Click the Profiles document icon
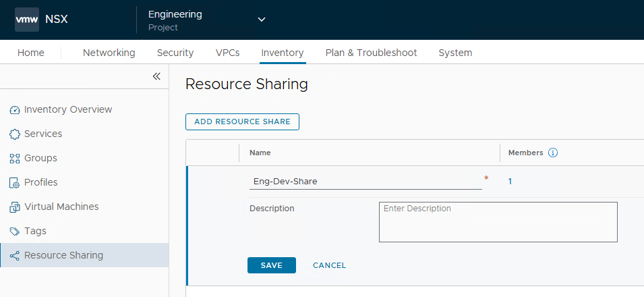This screenshot has width=644, height=297. click(x=15, y=183)
